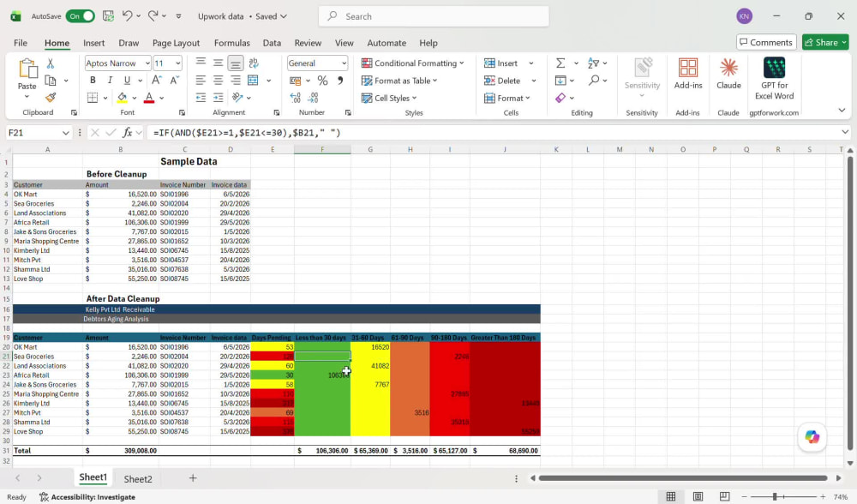Apply Percent Style format
The width and height of the screenshot is (857, 504).
pyautogui.click(x=322, y=81)
